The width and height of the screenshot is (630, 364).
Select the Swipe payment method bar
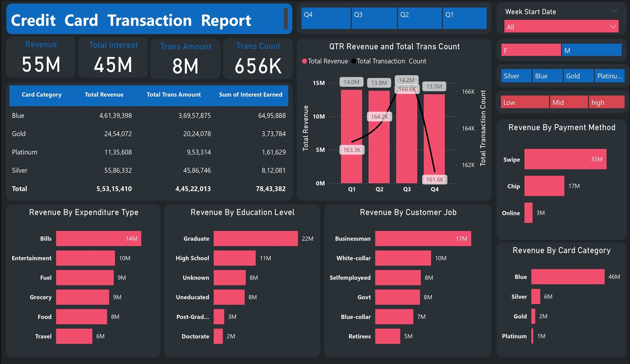pyautogui.click(x=565, y=159)
